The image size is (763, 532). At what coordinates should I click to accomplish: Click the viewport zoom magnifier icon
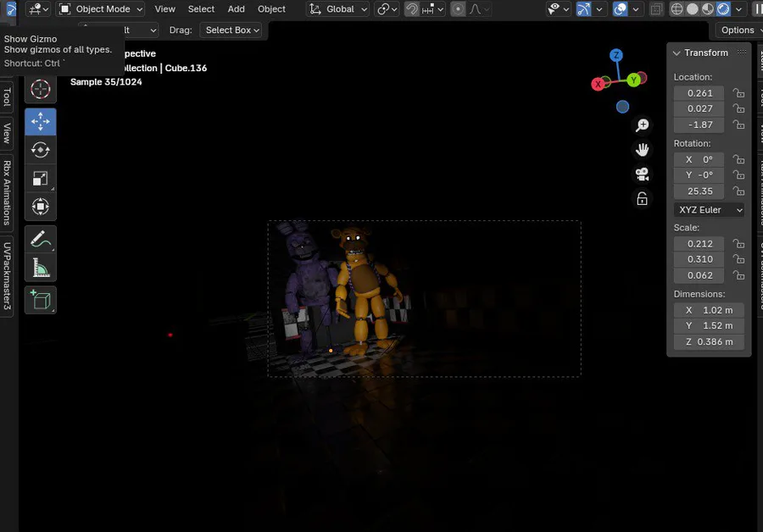pos(643,125)
